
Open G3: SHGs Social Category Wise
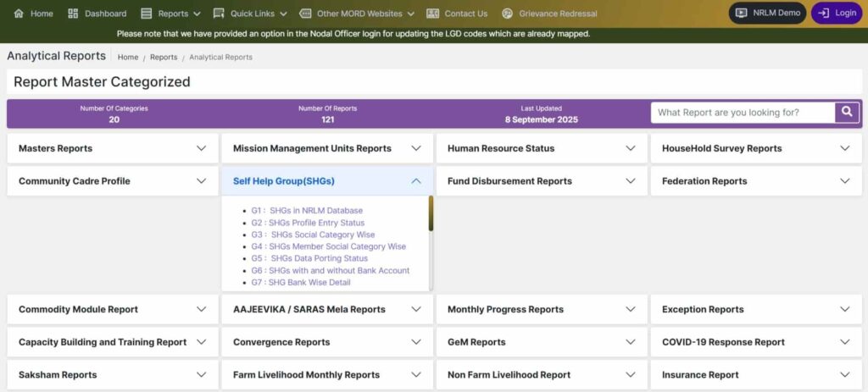(313, 235)
